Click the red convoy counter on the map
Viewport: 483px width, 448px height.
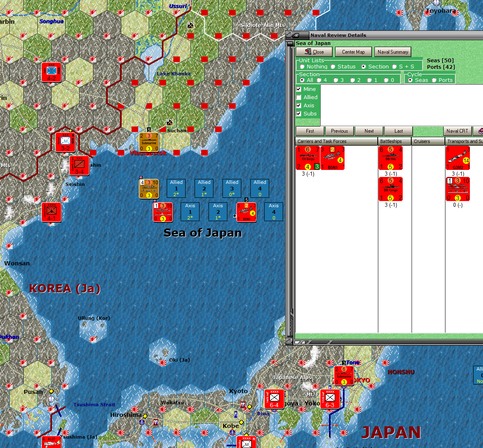tap(163, 212)
